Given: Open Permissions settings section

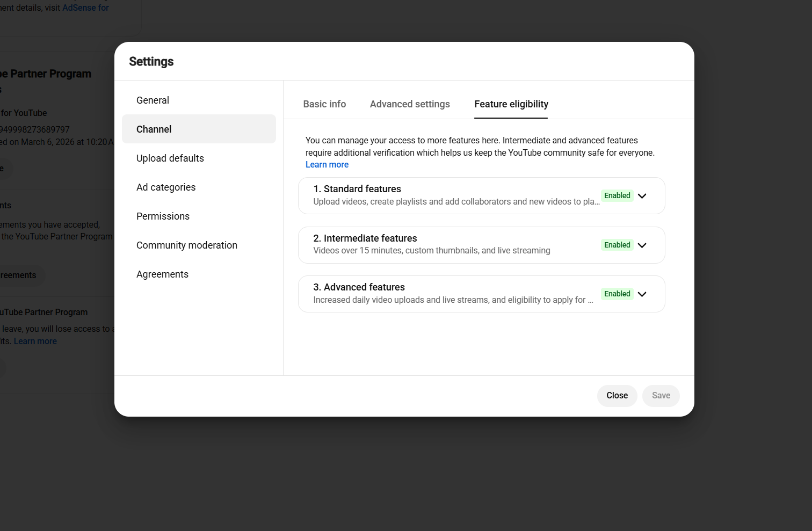Looking at the screenshot, I should coord(199,216).
